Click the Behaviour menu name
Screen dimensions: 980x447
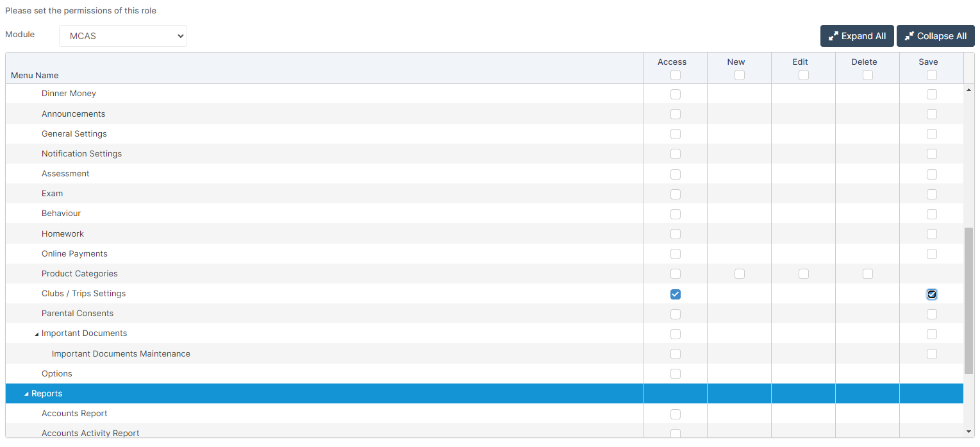61,214
